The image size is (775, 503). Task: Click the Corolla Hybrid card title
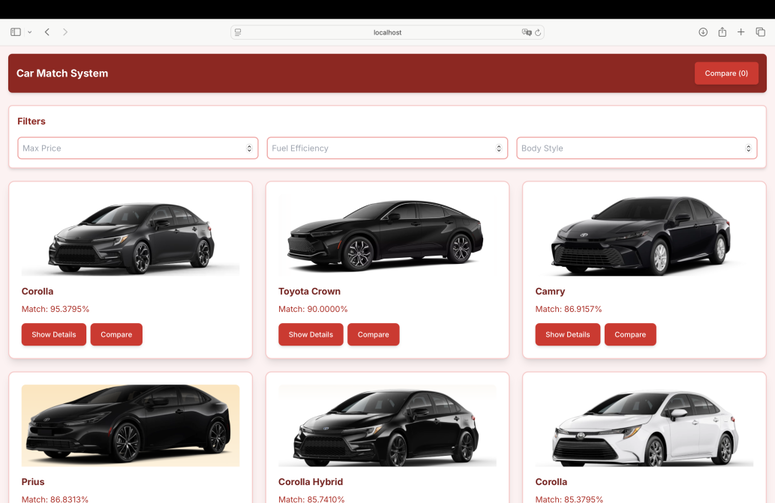[x=310, y=482]
